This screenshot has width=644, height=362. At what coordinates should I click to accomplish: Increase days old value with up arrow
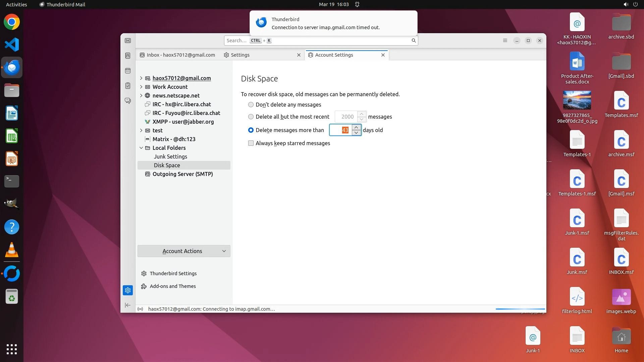coord(356,127)
